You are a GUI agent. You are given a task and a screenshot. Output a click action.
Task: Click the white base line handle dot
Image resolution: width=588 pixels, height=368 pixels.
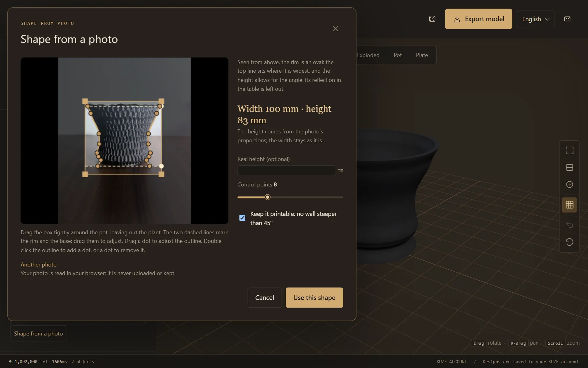[x=161, y=166]
